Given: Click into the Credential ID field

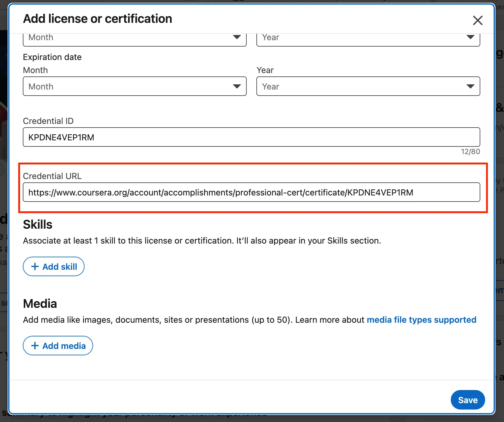Looking at the screenshot, I should [252, 137].
